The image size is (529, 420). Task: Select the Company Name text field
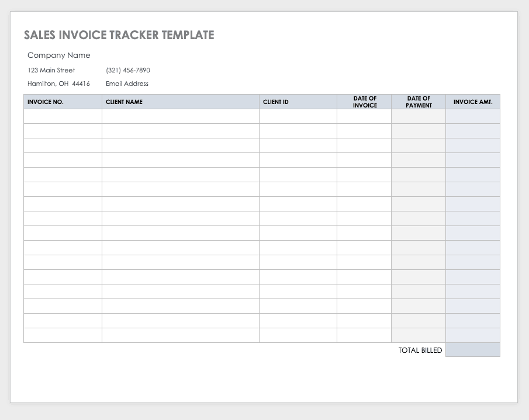click(58, 55)
